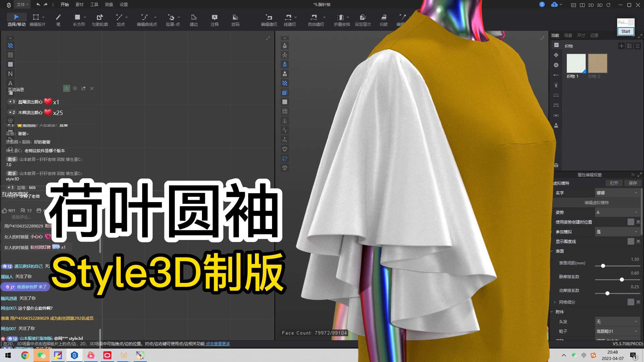This screenshot has width=644, height=362.
Task: Select the 折叠安排 tool
Action: [x=342, y=20]
